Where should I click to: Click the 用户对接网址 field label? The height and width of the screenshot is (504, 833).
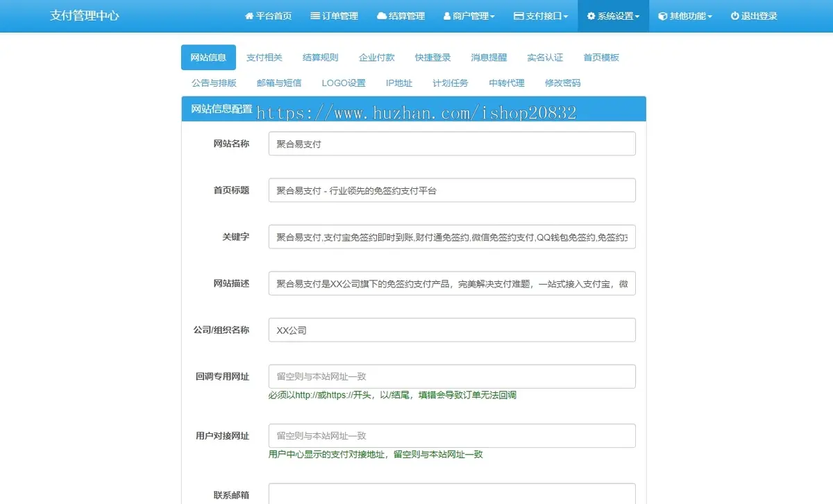click(222, 436)
